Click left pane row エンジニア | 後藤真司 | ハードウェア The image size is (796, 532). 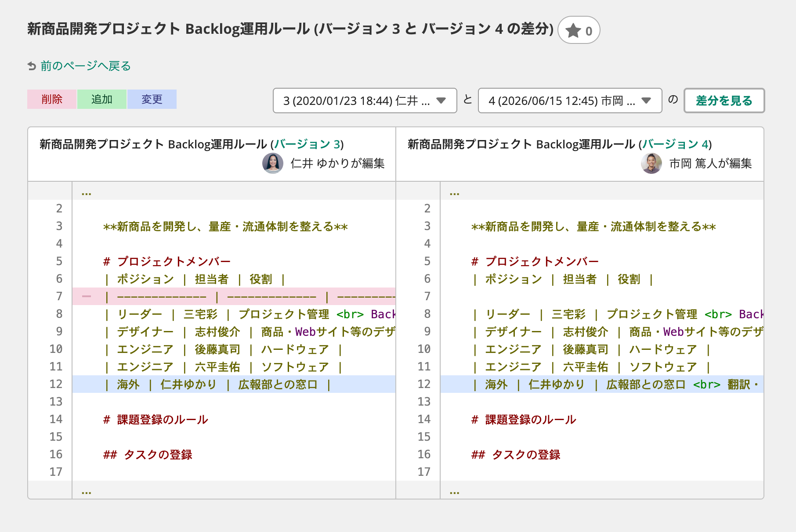pyautogui.click(x=223, y=349)
